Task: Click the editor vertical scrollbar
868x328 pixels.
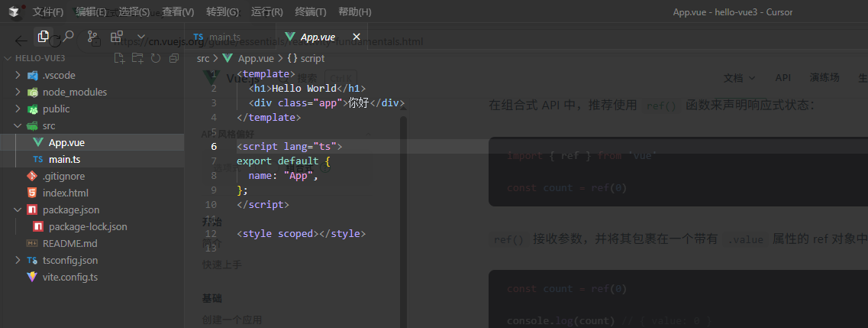Action: [x=403, y=222]
